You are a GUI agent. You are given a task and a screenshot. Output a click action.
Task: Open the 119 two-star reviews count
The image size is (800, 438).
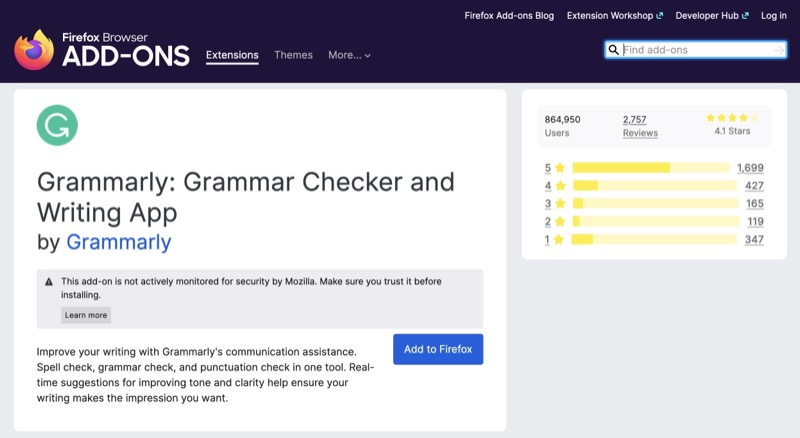[756, 221]
